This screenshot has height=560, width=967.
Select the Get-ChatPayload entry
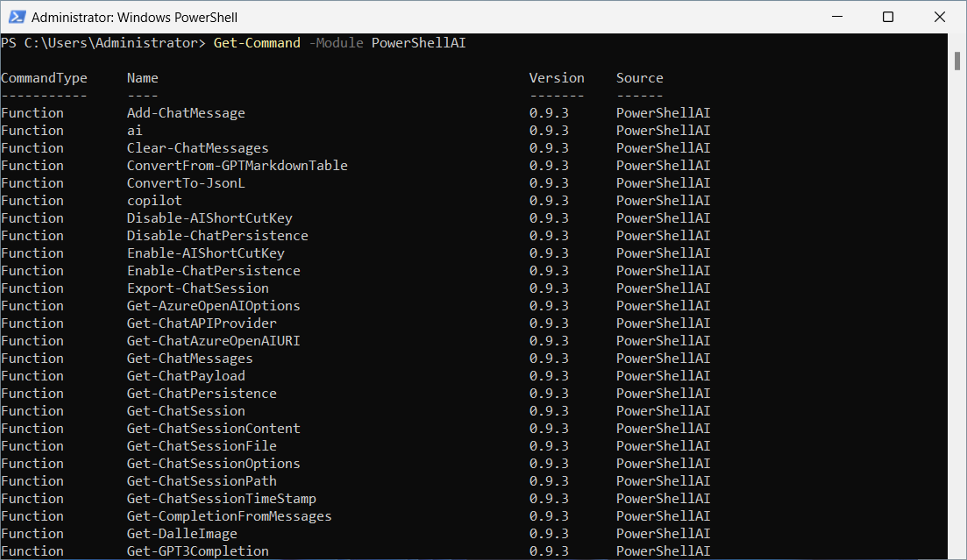(186, 376)
